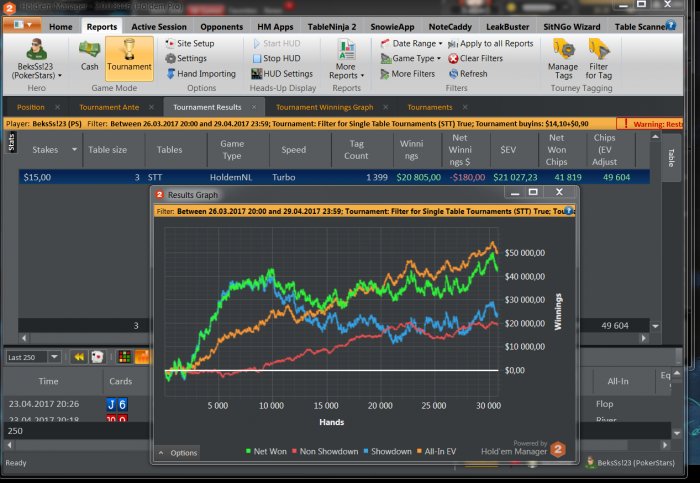Open the Home ribbon tab

click(x=61, y=27)
